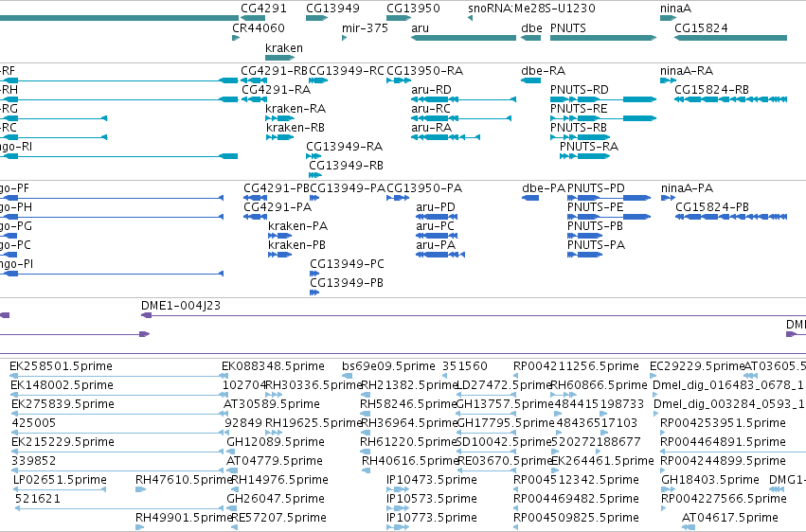This screenshot has width=806, height=532.
Task: Click EST label LP02651.5prime
Action: 60,480
